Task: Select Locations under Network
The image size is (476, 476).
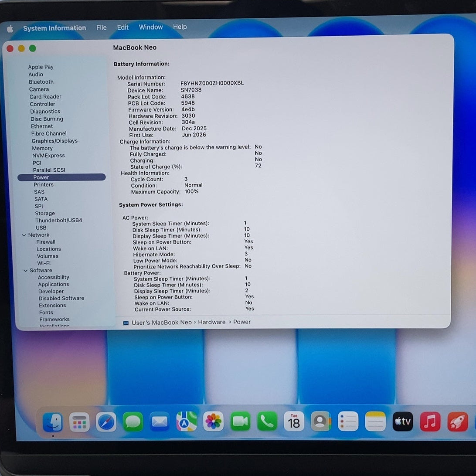Action: [48, 249]
